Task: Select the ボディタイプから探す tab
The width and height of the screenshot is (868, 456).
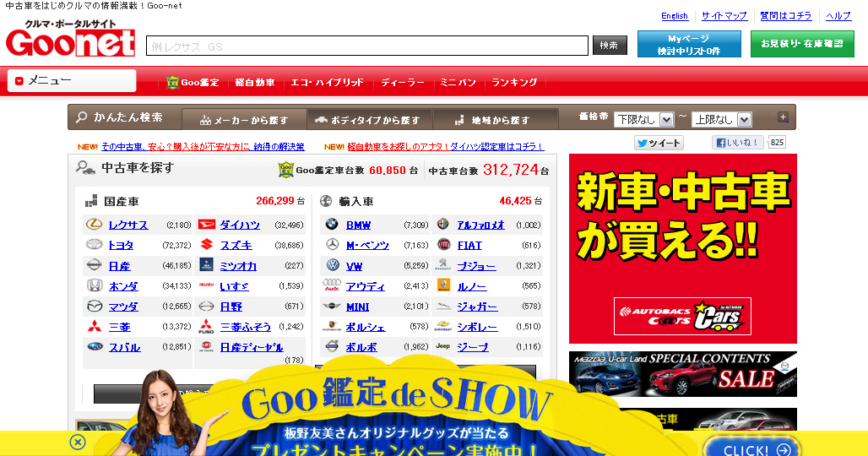Action: pyautogui.click(x=369, y=120)
